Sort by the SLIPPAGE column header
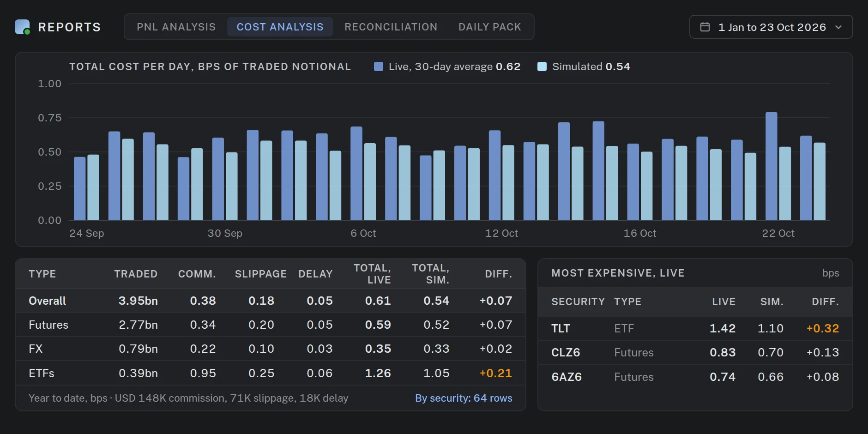 tap(261, 274)
